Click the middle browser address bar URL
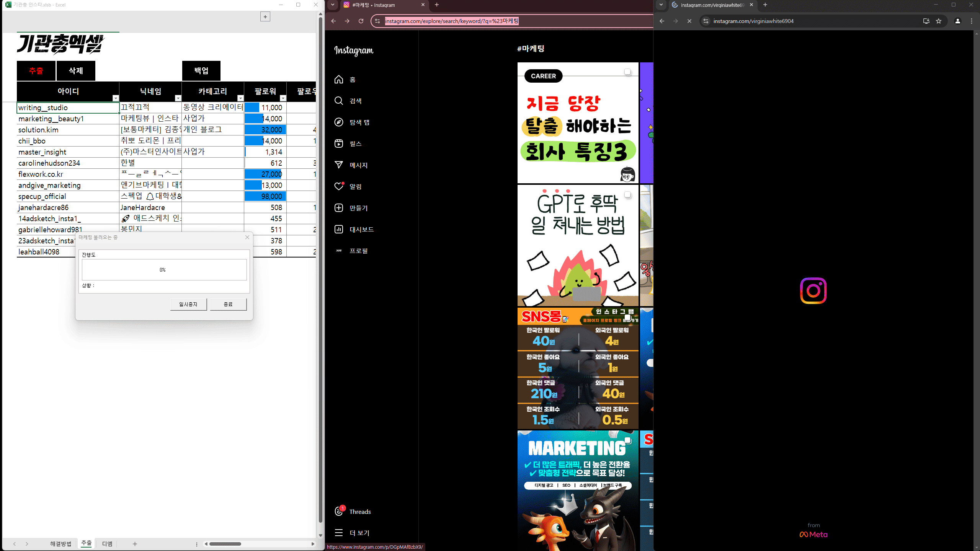The width and height of the screenshot is (980, 551). 452,21
